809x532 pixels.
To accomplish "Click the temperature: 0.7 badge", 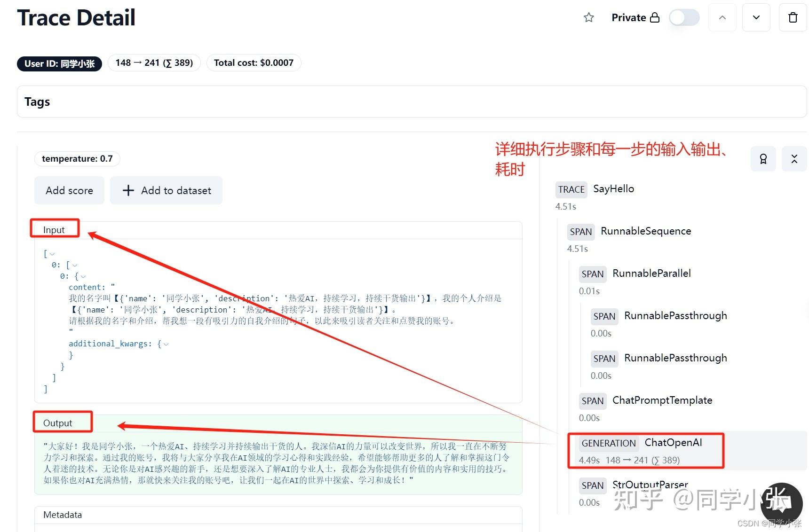I will coord(77,158).
